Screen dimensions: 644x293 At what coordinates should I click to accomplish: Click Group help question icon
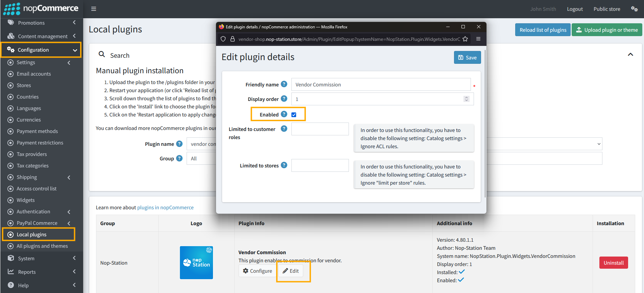click(180, 158)
